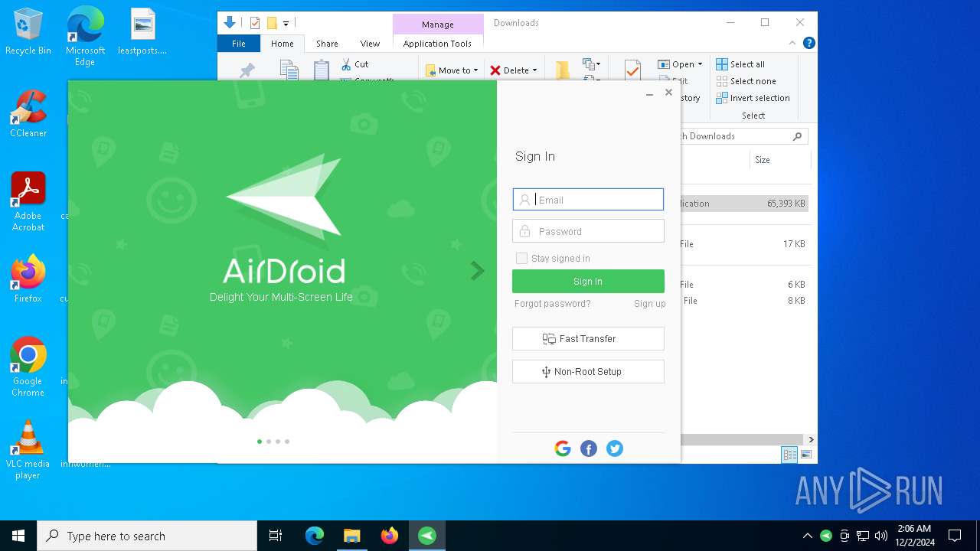
Task: Click the Manage contextual tab header
Action: (x=438, y=24)
